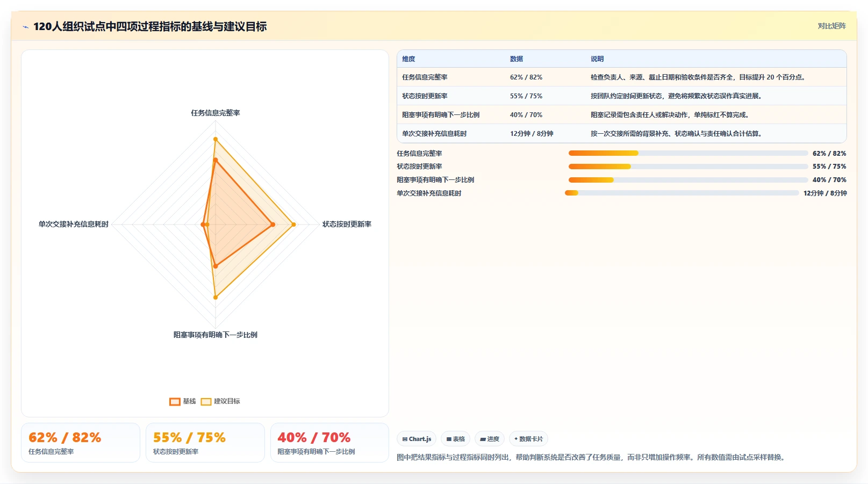The height and width of the screenshot is (484, 868).
Task: Click the 62% / 82% summary card
Action: [x=81, y=443]
